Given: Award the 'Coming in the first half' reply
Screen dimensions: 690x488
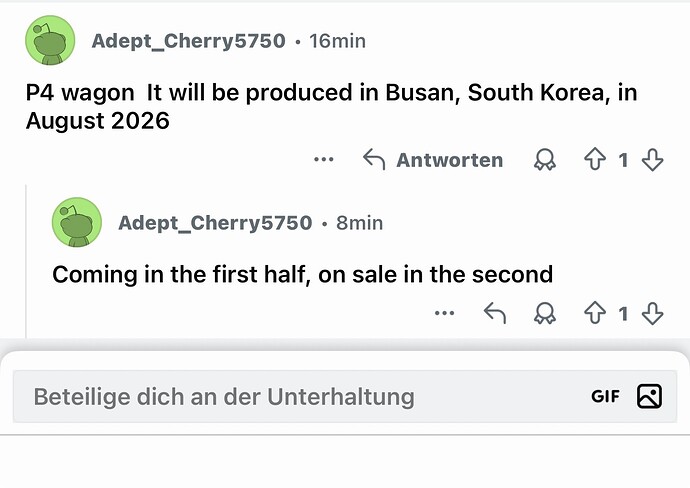Looking at the screenshot, I should click(545, 314).
